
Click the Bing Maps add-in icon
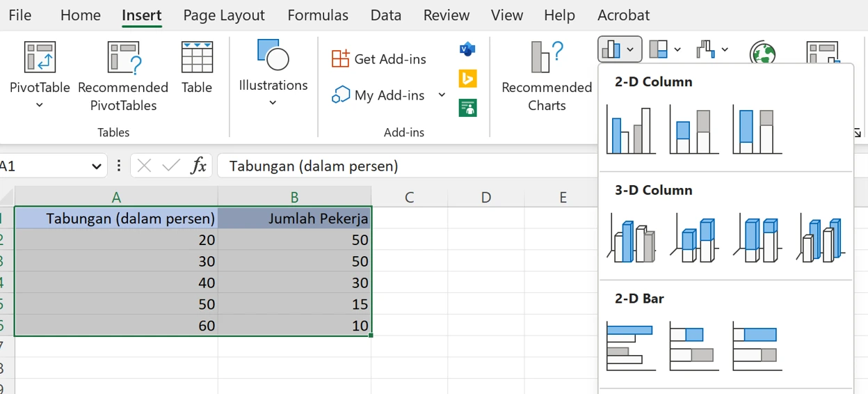tap(467, 79)
